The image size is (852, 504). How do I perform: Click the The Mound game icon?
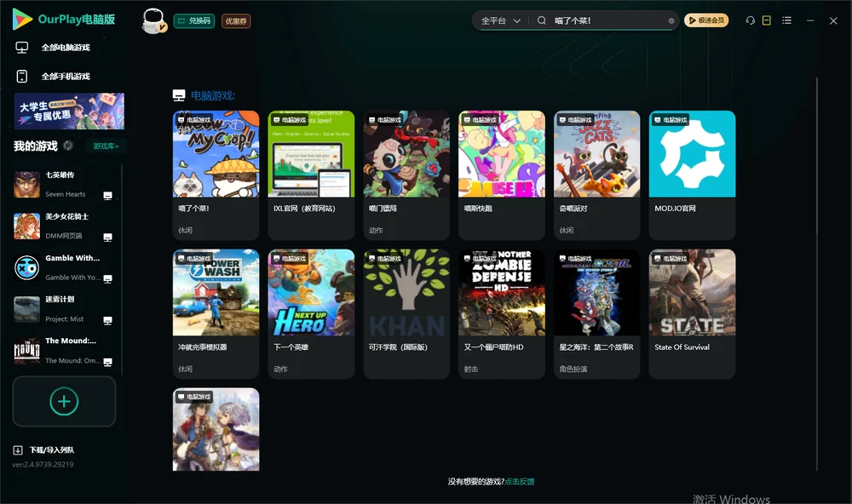coord(26,351)
